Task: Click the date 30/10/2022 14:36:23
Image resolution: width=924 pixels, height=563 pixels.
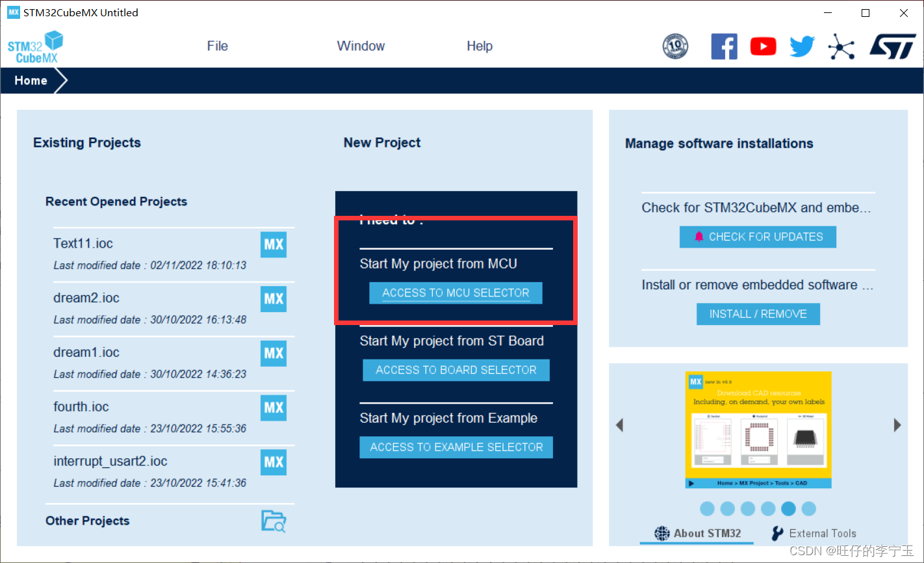Action: coord(198,374)
